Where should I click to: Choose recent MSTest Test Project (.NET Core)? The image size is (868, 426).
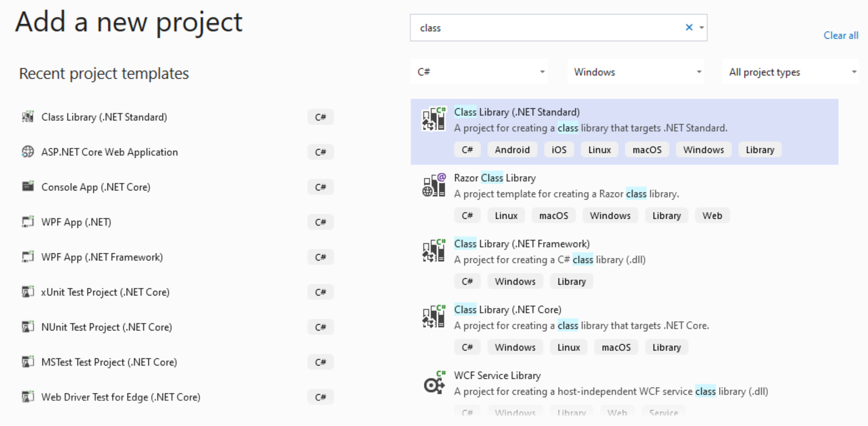pos(109,362)
